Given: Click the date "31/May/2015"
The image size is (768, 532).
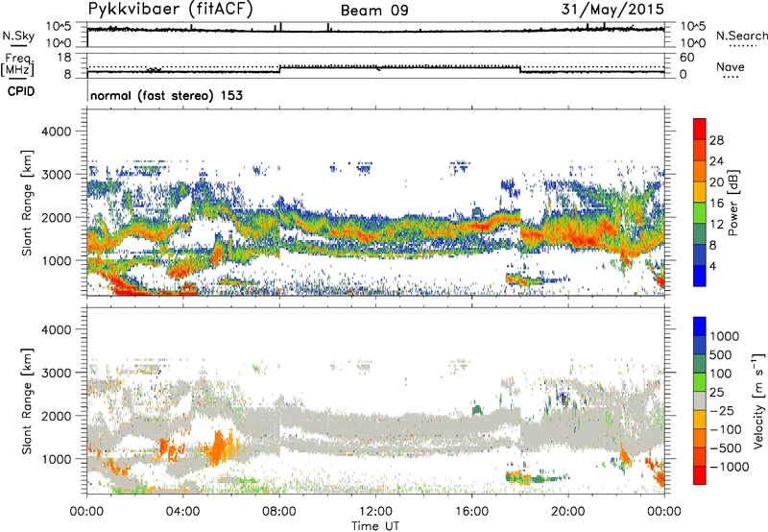Looking at the screenshot, I should [x=612, y=10].
